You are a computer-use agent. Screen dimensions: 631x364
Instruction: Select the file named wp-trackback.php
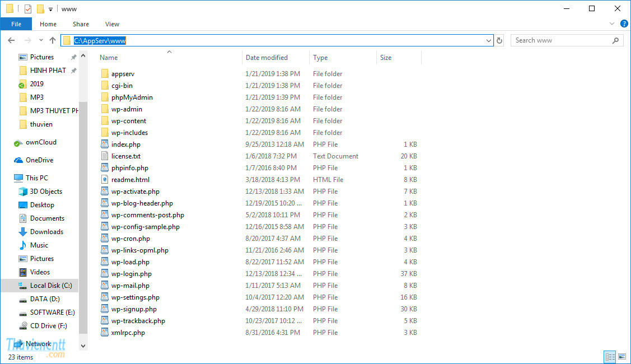(138, 321)
